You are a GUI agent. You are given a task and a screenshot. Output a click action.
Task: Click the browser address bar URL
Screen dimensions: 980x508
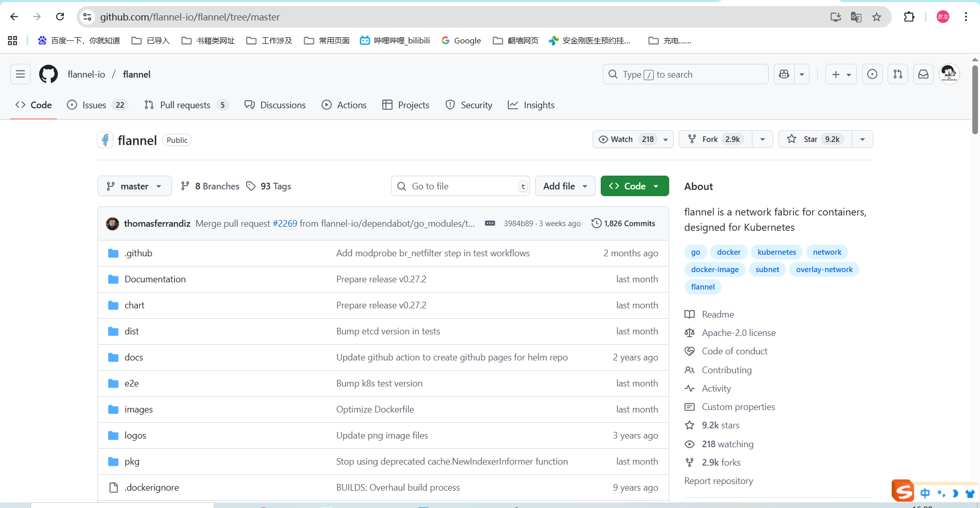(x=190, y=17)
